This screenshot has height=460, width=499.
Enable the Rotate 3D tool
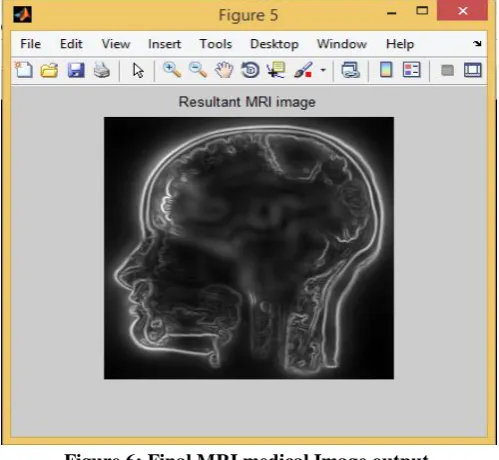[250, 70]
